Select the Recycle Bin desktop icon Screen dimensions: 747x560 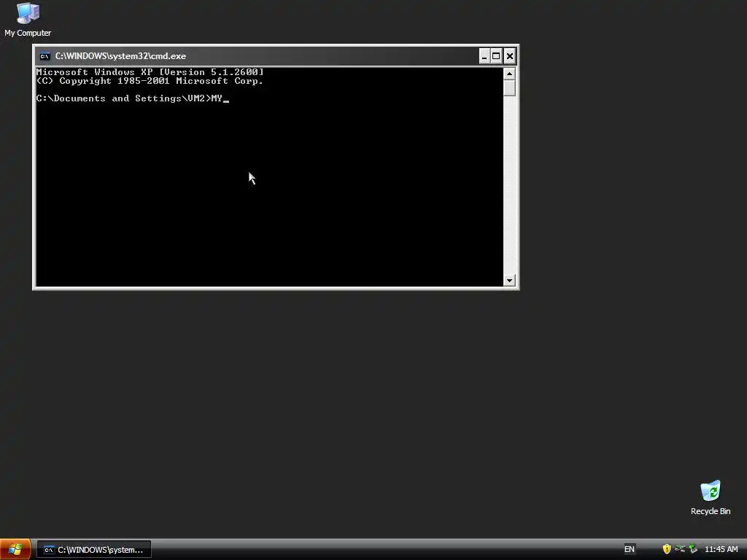click(x=711, y=497)
